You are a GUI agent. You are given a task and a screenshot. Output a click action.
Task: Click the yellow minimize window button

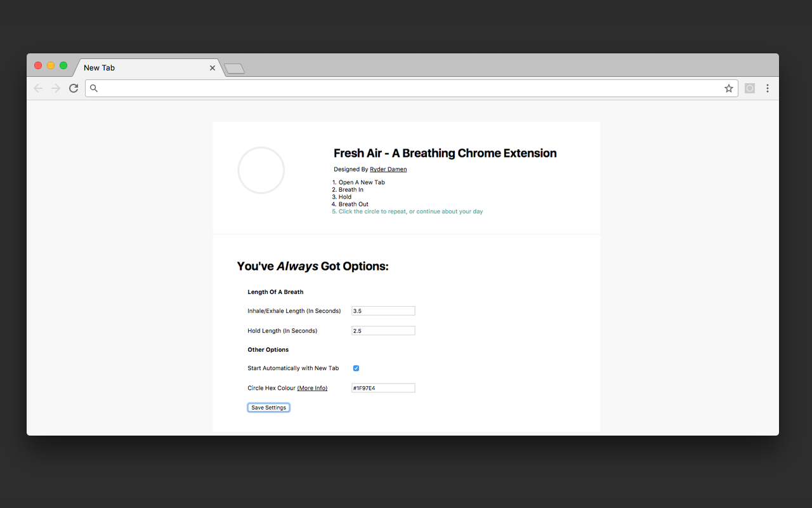pos(51,66)
